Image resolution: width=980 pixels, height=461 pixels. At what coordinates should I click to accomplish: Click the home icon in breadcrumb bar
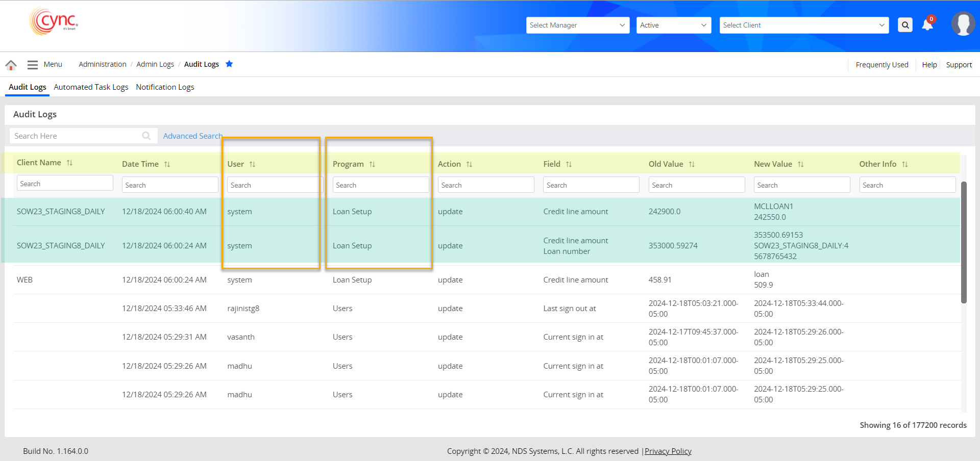tap(11, 65)
